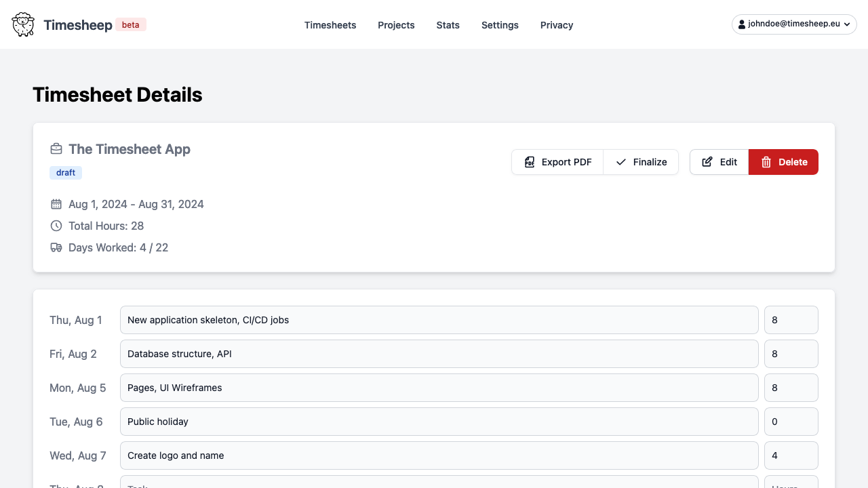This screenshot has width=868, height=488.
Task: Open the Privacy page link
Action: [x=557, y=25]
